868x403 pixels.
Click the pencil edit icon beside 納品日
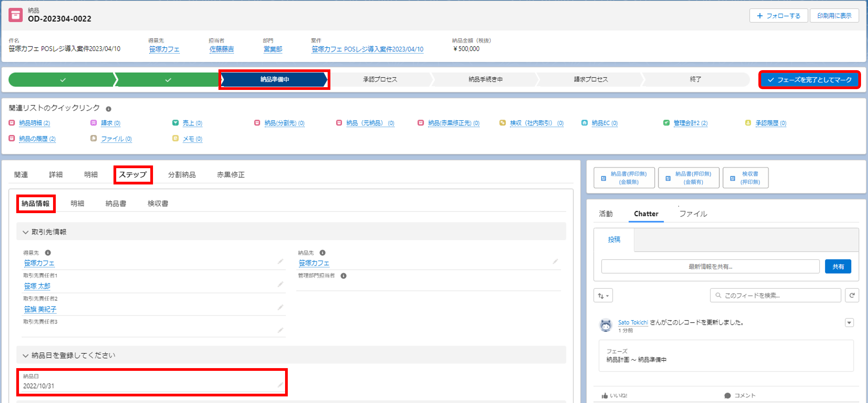tap(280, 385)
